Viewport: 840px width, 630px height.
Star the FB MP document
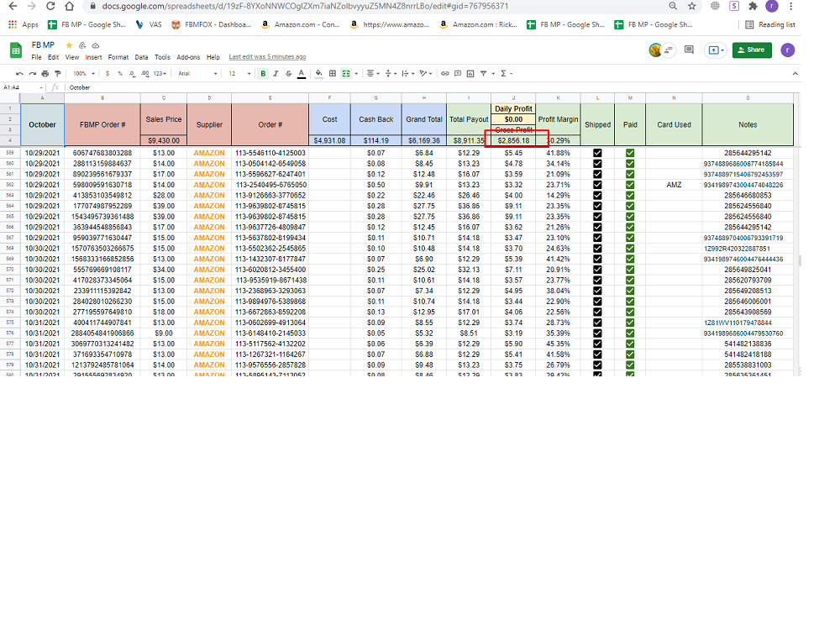click(x=69, y=45)
